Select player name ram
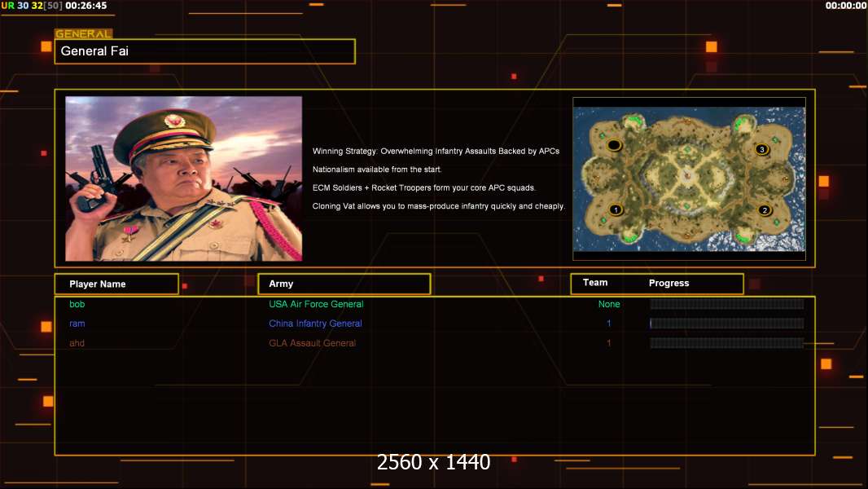Screen dimensions: 868x489 (x=77, y=324)
